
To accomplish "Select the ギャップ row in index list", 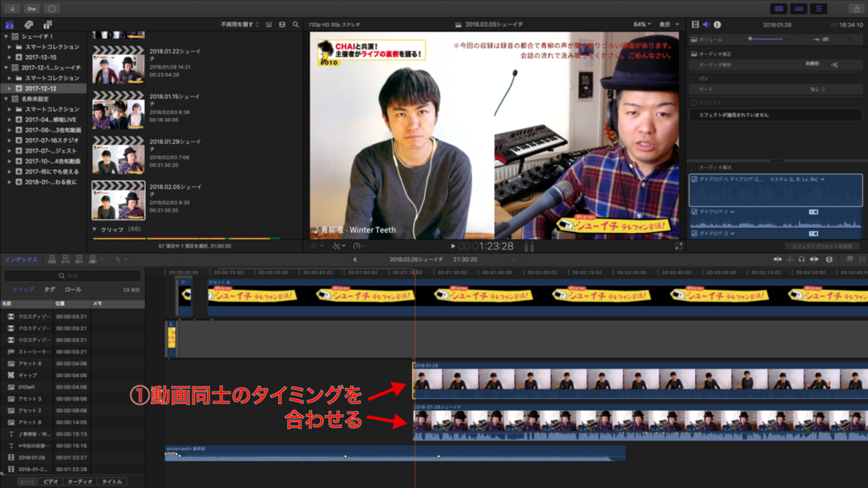I will [x=73, y=375].
